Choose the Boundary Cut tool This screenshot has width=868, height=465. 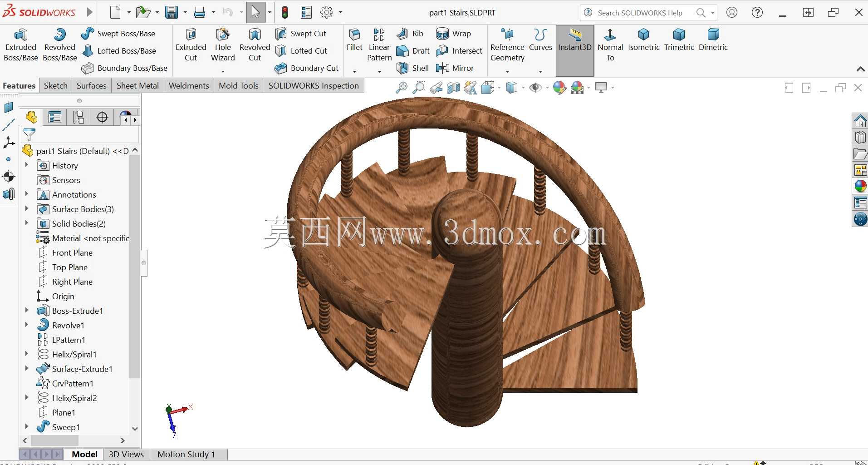(x=307, y=68)
